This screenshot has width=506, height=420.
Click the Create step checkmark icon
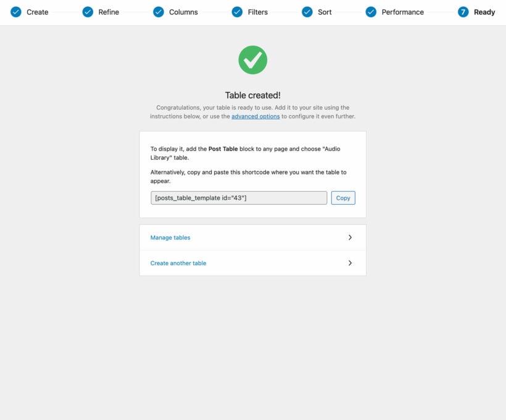[x=15, y=11]
